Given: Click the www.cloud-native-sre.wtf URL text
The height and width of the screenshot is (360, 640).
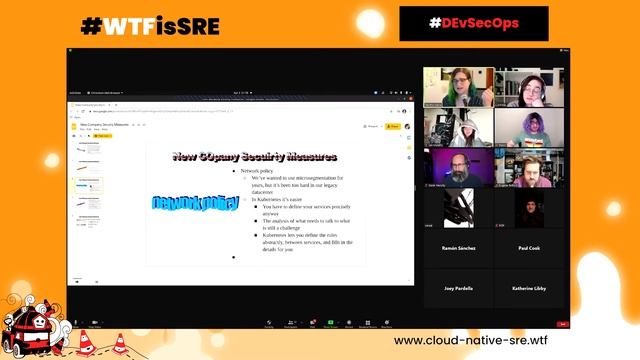Looking at the screenshot, I should pyautogui.click(x=471, y=340).
